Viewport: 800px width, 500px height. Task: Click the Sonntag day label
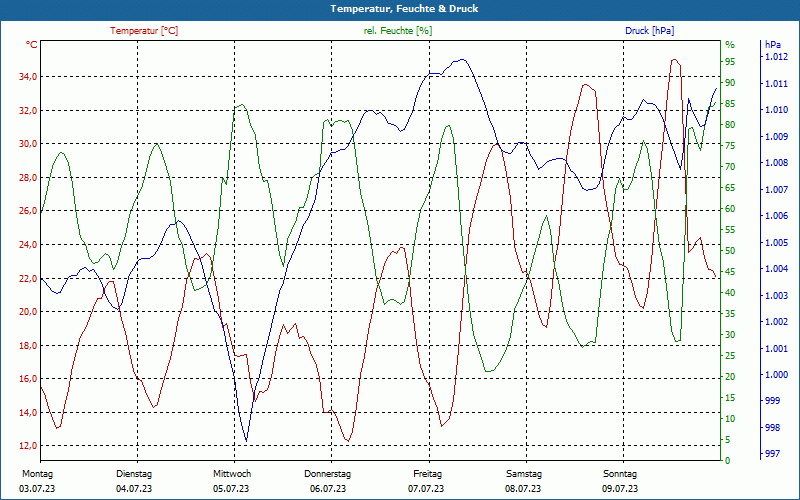point(620,474)
